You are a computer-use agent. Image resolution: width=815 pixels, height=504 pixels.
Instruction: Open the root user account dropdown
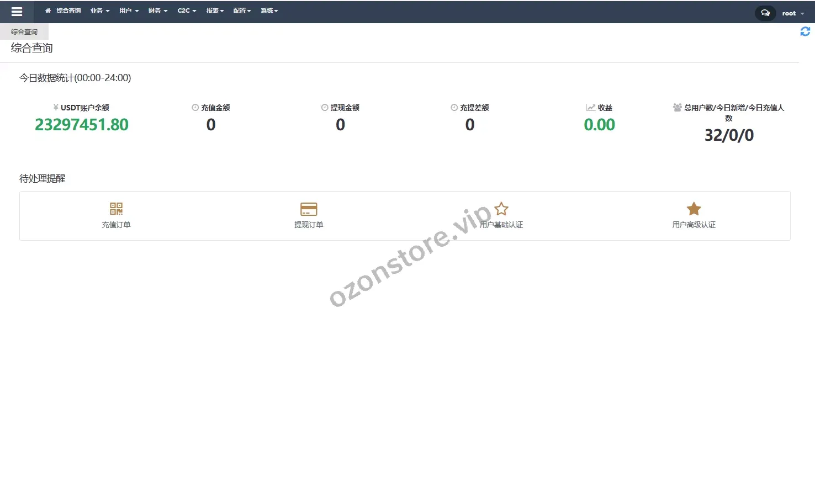pyautogui.click(x=792, y=13)
